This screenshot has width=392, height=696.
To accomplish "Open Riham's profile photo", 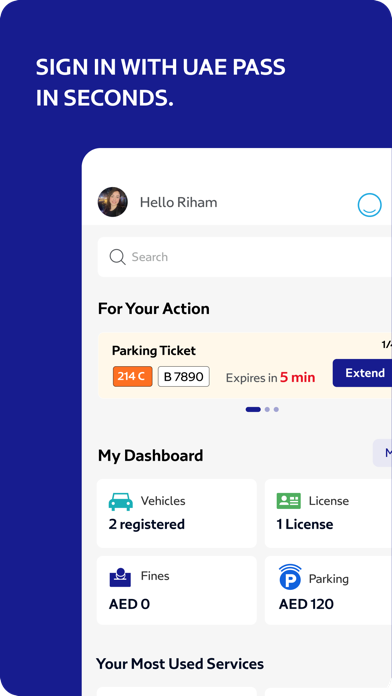I will [113, 202].
